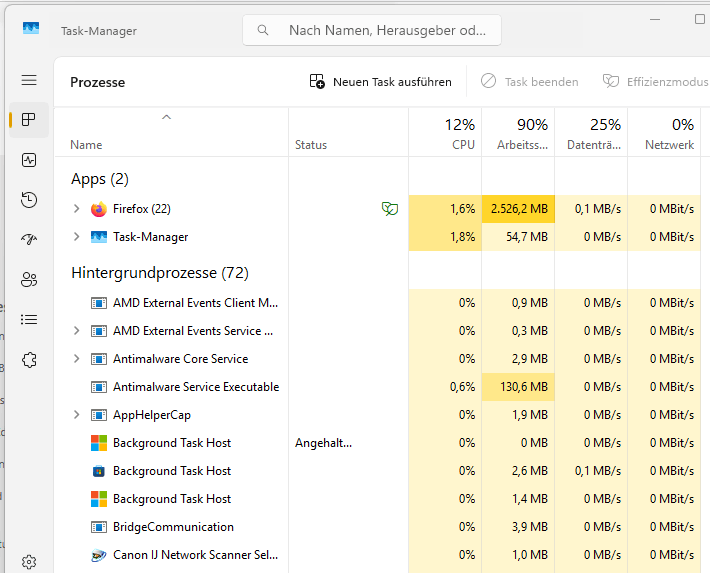Screen dimensions: 710x573
Task: Click the search box in title bar
Action: tap(372, 30)
